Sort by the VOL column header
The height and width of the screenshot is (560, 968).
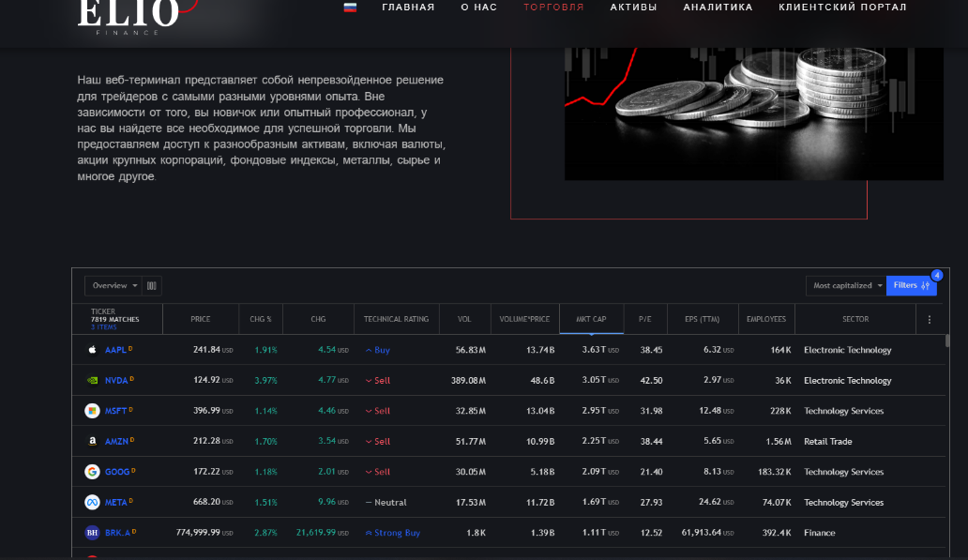[464, 319]
